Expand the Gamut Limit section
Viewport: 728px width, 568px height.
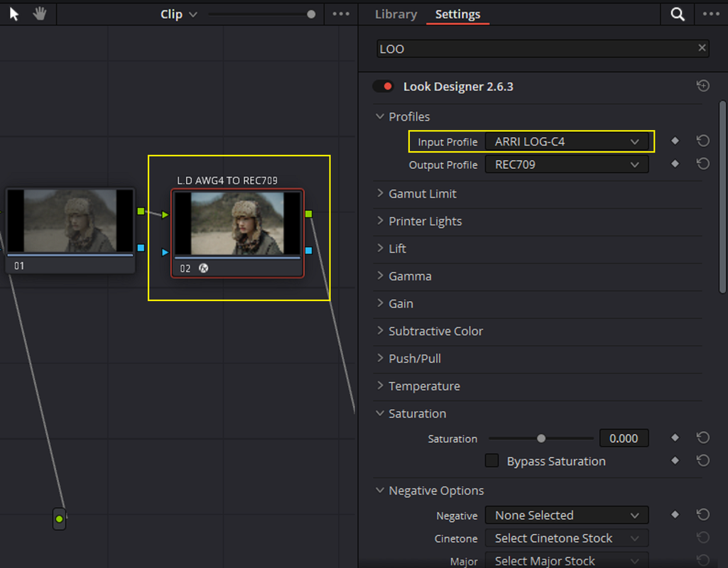pyautogui.click(x=380, y=193)
